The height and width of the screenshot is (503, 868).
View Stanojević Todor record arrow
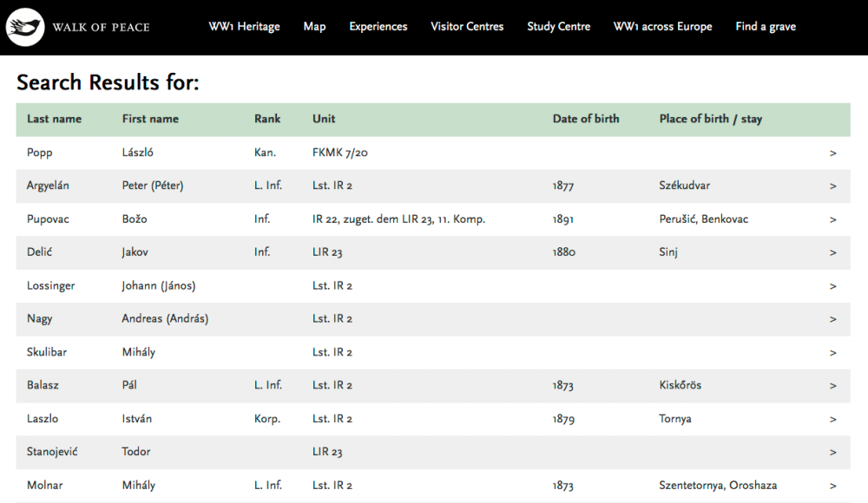[832, 453]
